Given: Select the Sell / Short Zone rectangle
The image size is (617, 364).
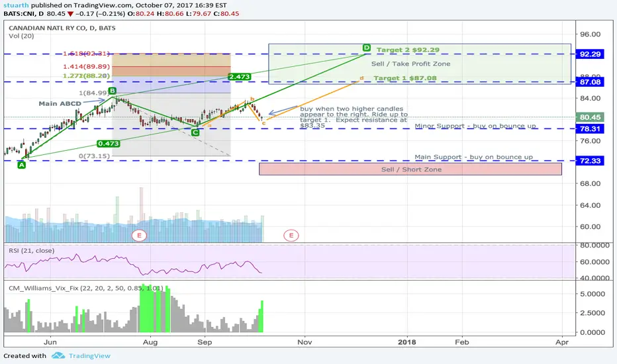Looking at the screenshot, I should coord(410,169).
